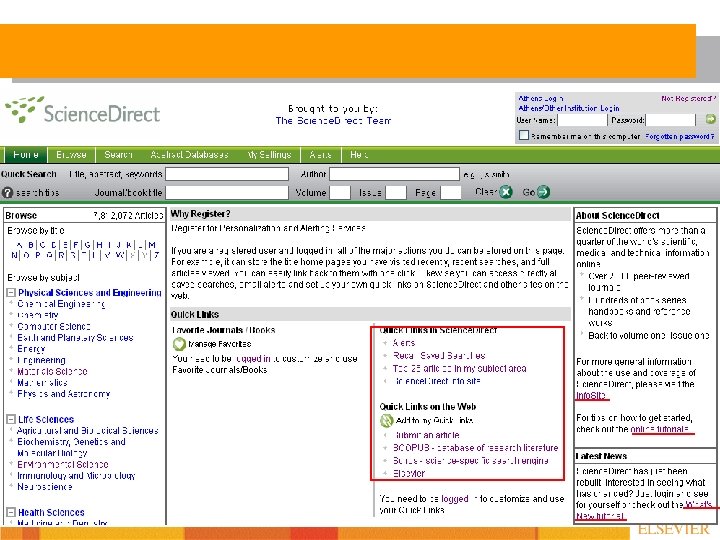Click the Journal/book title field
Screen dimensions: 720x540
[x=227, y=192]
